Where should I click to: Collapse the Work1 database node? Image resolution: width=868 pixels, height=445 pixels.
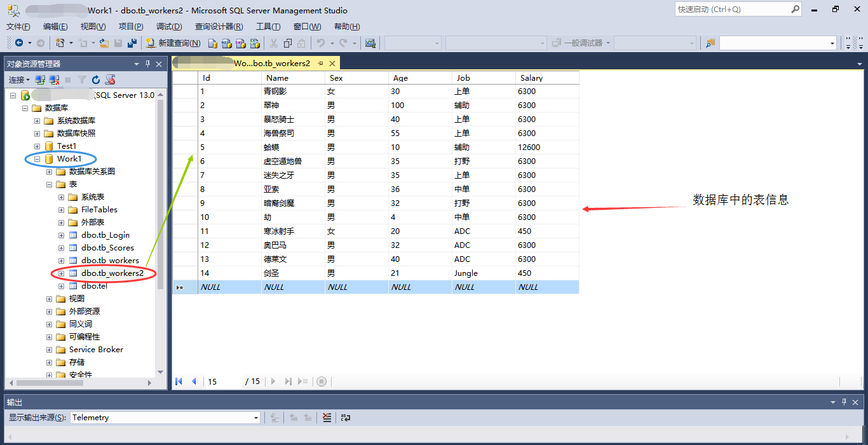[x=37, y=159]
